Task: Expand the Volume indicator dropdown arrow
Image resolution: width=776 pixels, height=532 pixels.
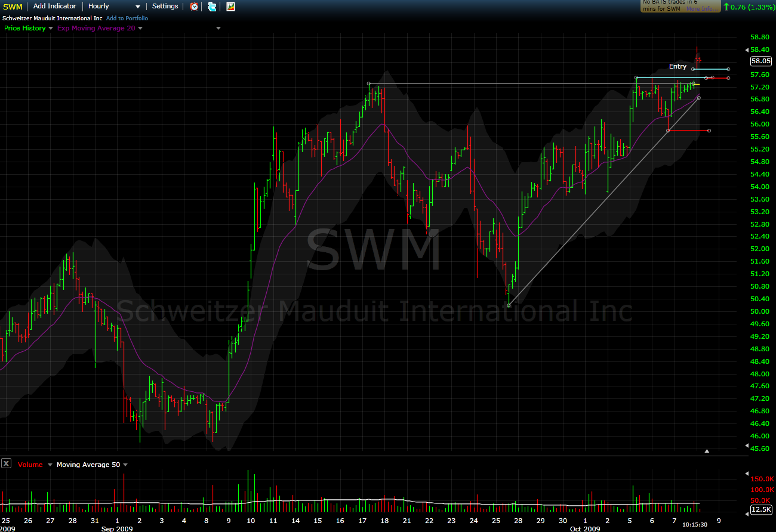Action: coord(50,465)
